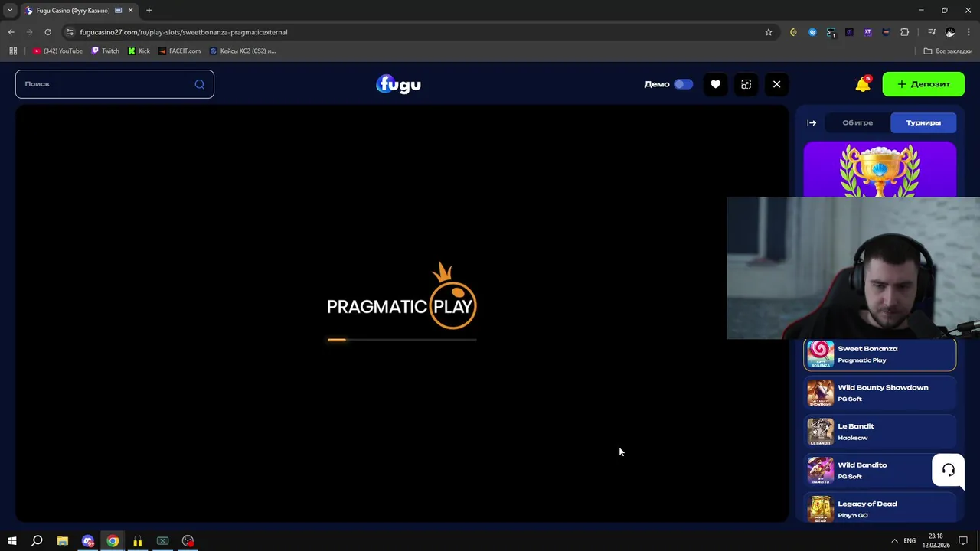Screen dimensions: 980x551
Task: Open Twitch bookmark
Action: pyautogui.click(x=106, y=51)
